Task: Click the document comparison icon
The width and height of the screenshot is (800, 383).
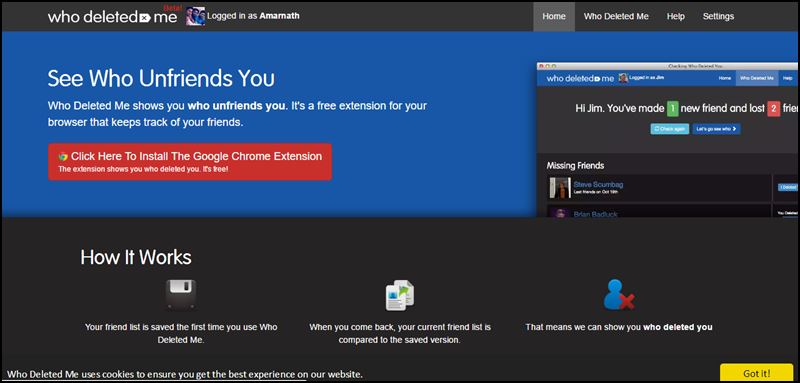Action: pyautogui.click(x=399, y=295)
